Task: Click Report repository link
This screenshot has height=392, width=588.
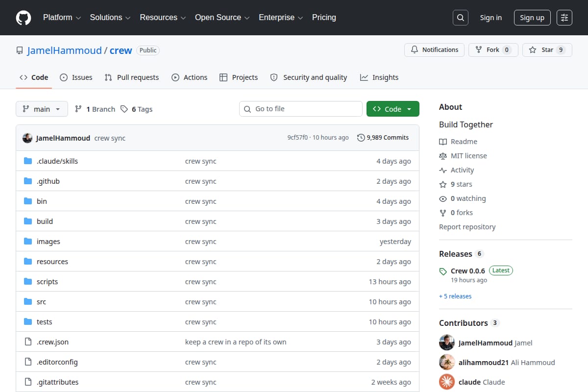Action: tap(467, 227)
